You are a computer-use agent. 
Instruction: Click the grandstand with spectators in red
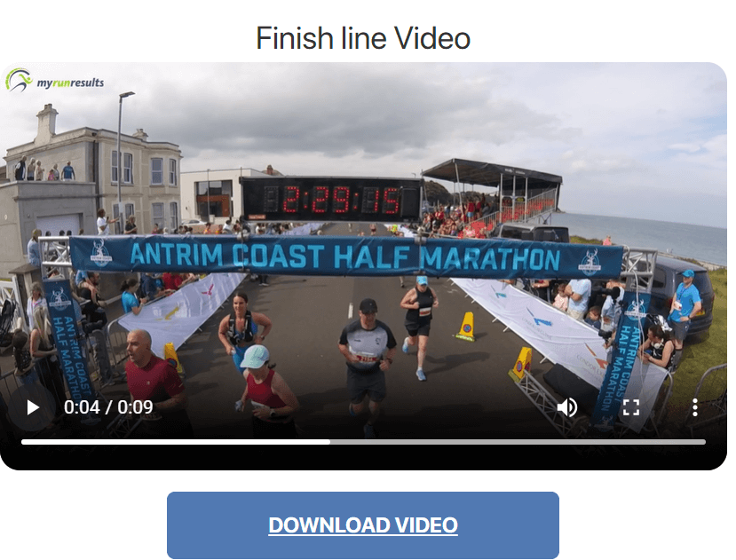[492, 198]
